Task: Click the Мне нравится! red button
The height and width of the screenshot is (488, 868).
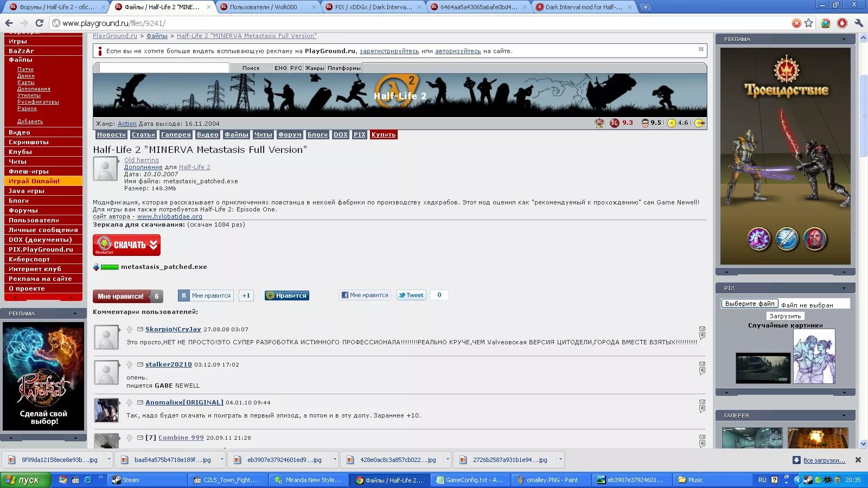Action: point(120,296)
